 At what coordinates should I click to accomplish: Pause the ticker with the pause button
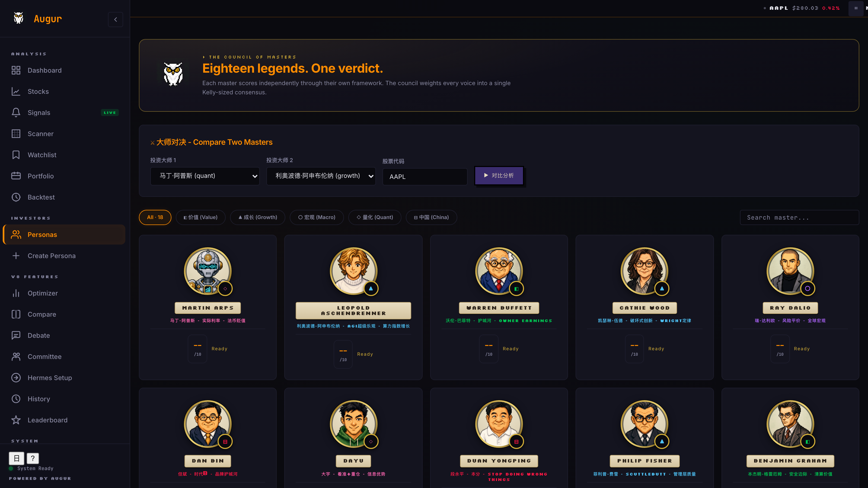[x=856, y=8]
